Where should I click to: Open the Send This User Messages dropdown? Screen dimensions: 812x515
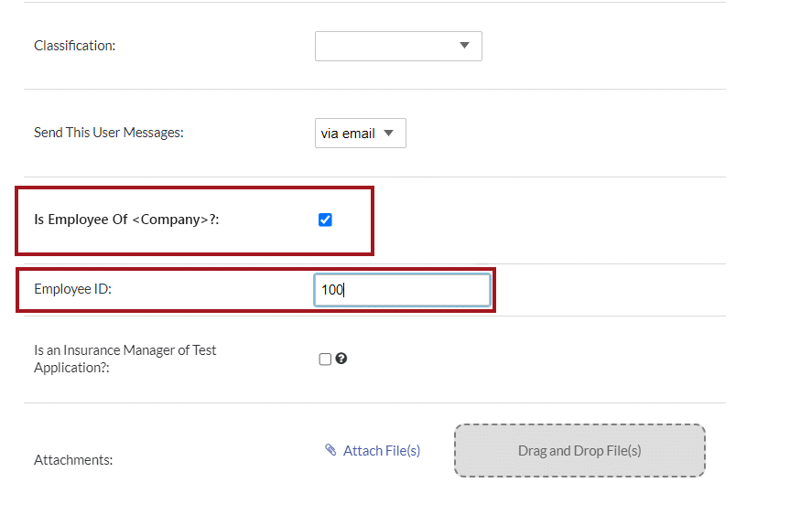pyautogui.click(x=360, y=134)
